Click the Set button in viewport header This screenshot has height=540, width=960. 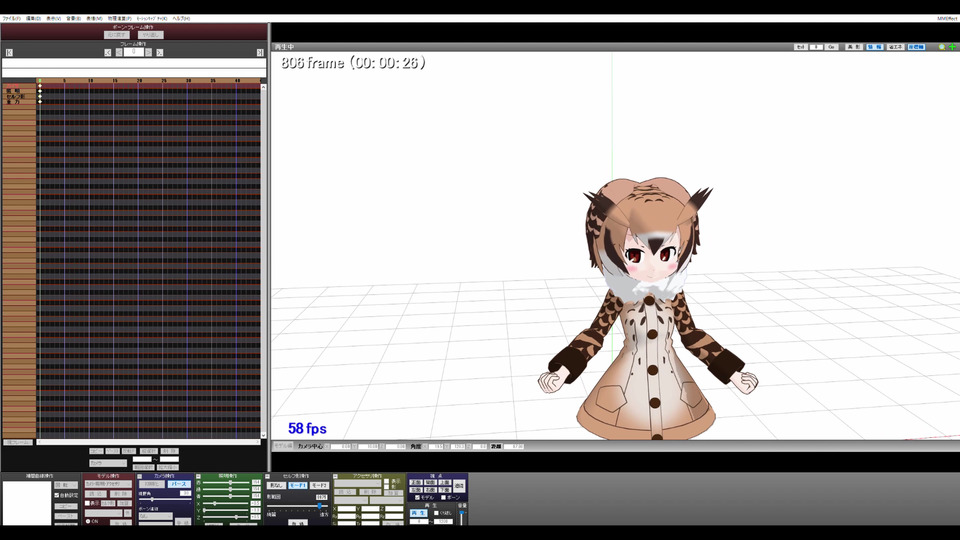pyautogui.click(x=801, y=47)
